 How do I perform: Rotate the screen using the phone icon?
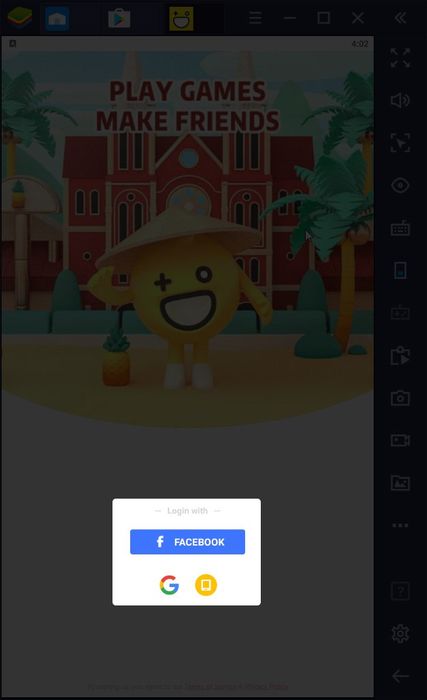[x=400, y=271]
